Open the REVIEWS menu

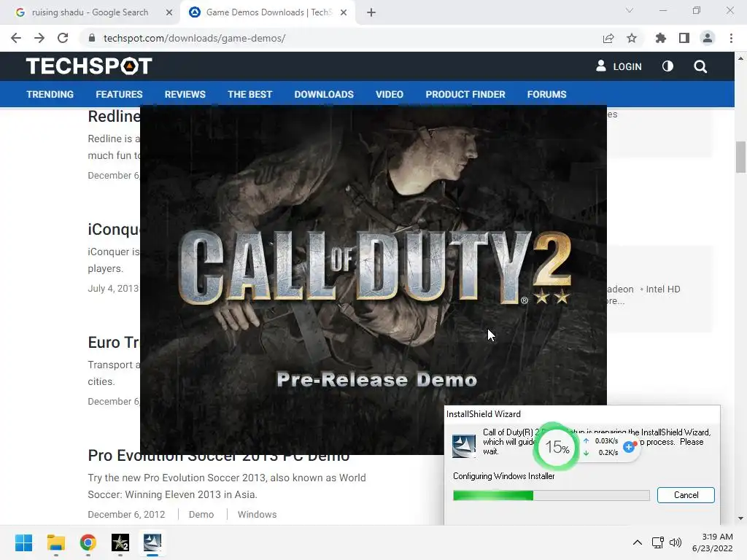pos(185,94)
